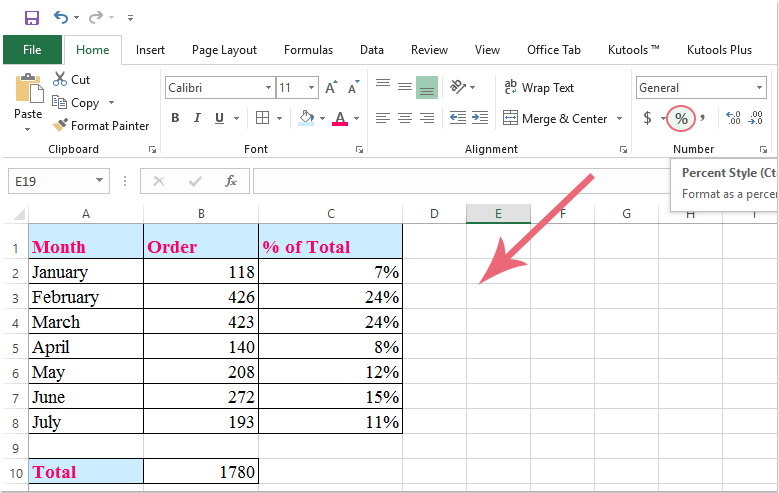The width and height of the screenshot is (779, 493).
Task: Toggle Bold formatting
Action: click(x=175, y=118)
